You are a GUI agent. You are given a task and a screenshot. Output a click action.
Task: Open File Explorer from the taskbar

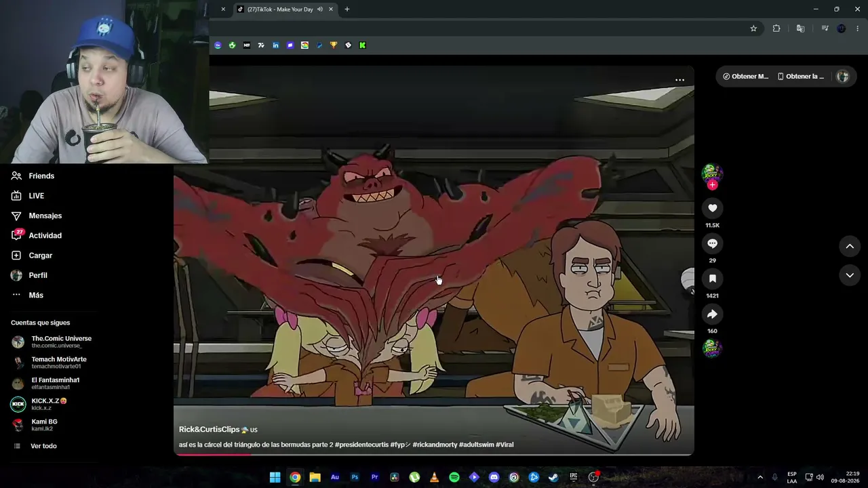(x=315, y=477)
